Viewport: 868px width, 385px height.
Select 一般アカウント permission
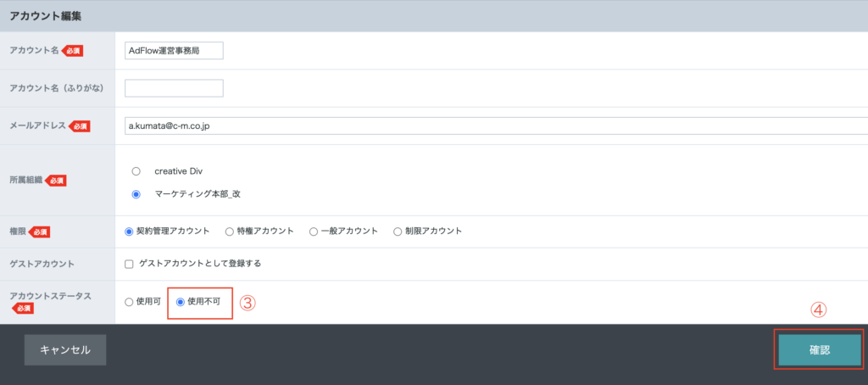click(314, 232)
